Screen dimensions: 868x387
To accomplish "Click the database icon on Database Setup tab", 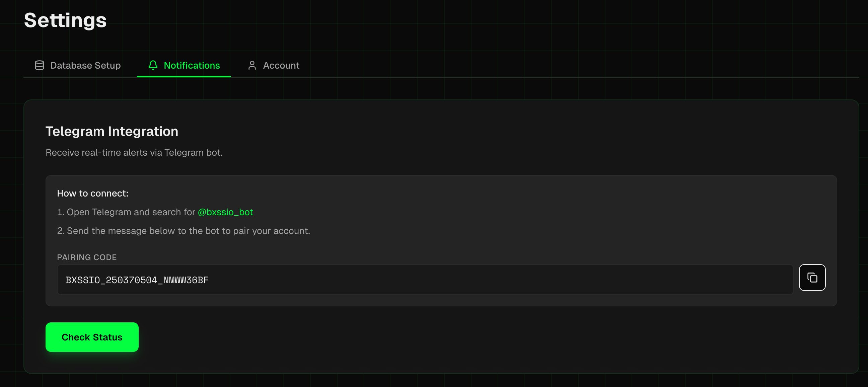I will click(x=40, y=65).
